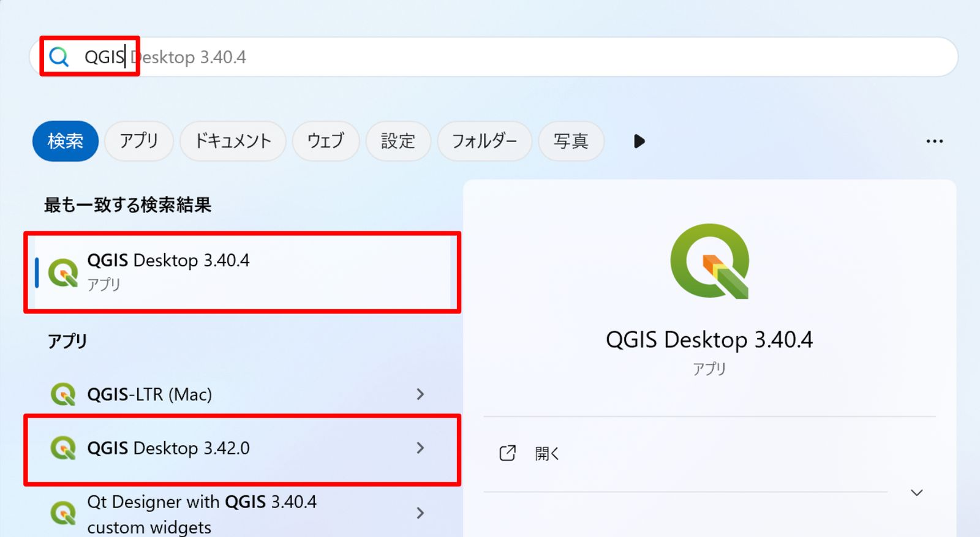The image size is (980, 537).
Task: Switch to the フォルダー filter tab
Action: tap(484, 141)
